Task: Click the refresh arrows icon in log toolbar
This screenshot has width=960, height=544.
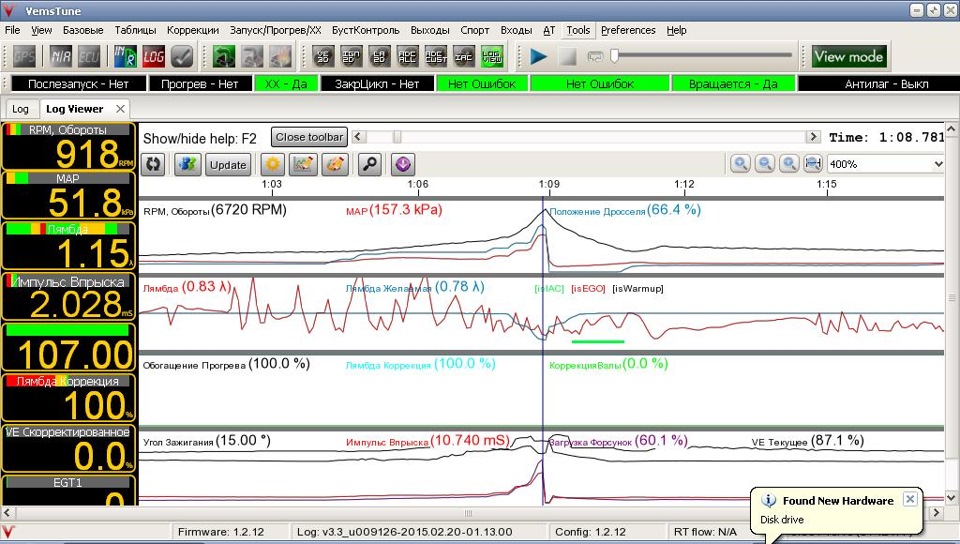Action: (x=153, y=165)
